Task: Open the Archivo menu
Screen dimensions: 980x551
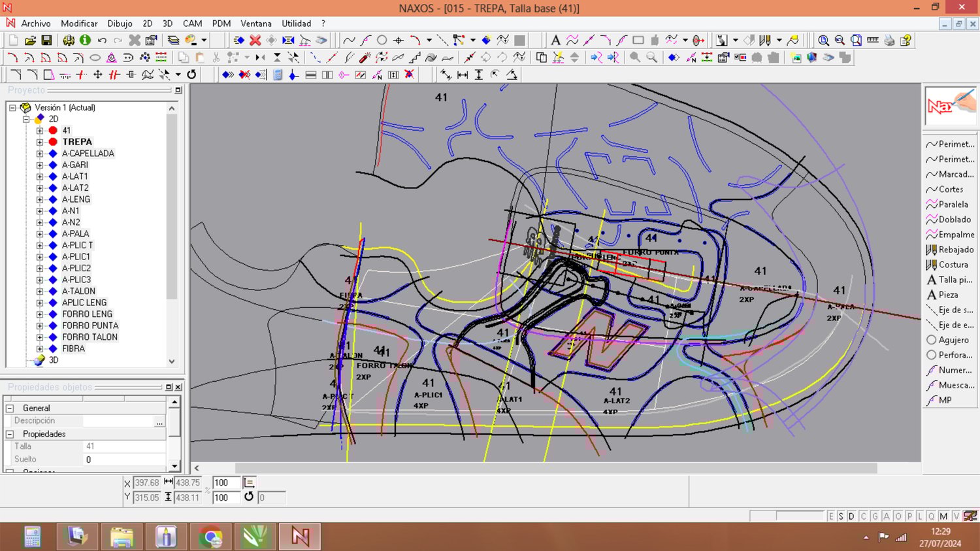Action: tap(36, 24)
